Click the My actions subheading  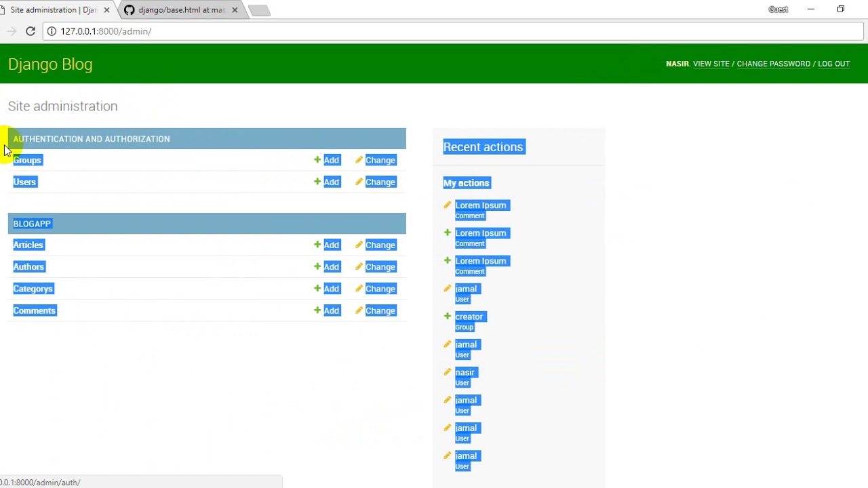[467, 183]
